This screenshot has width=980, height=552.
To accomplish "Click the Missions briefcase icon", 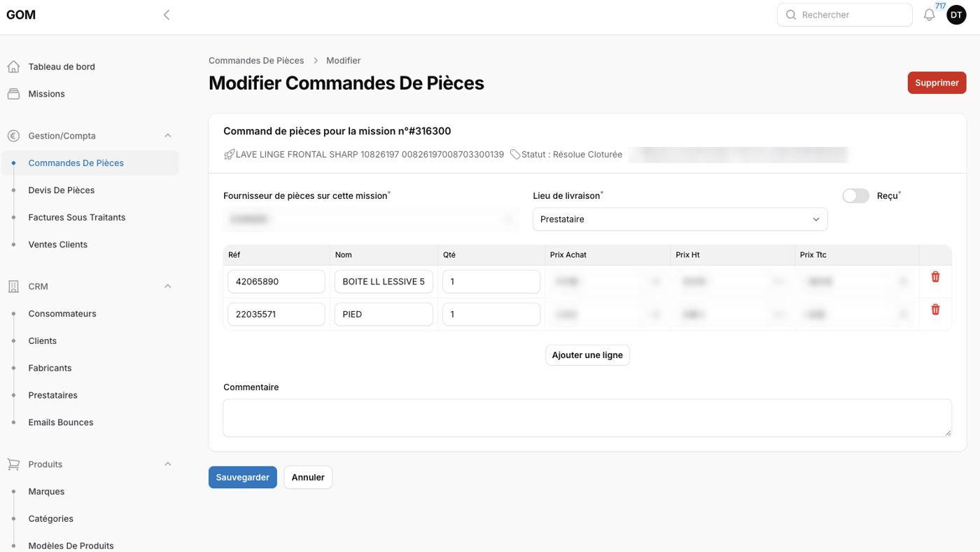I will coord(13,94).
